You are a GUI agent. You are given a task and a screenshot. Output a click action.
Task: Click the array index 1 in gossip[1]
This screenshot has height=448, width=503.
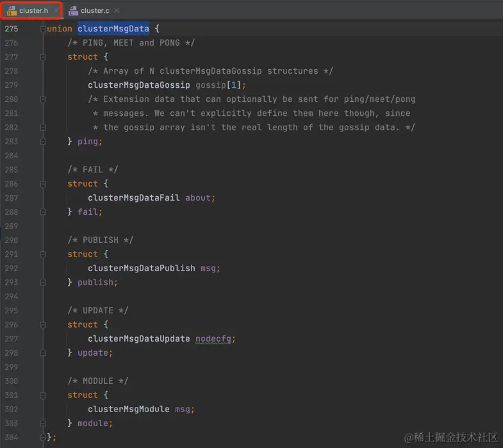click(233, 85)
